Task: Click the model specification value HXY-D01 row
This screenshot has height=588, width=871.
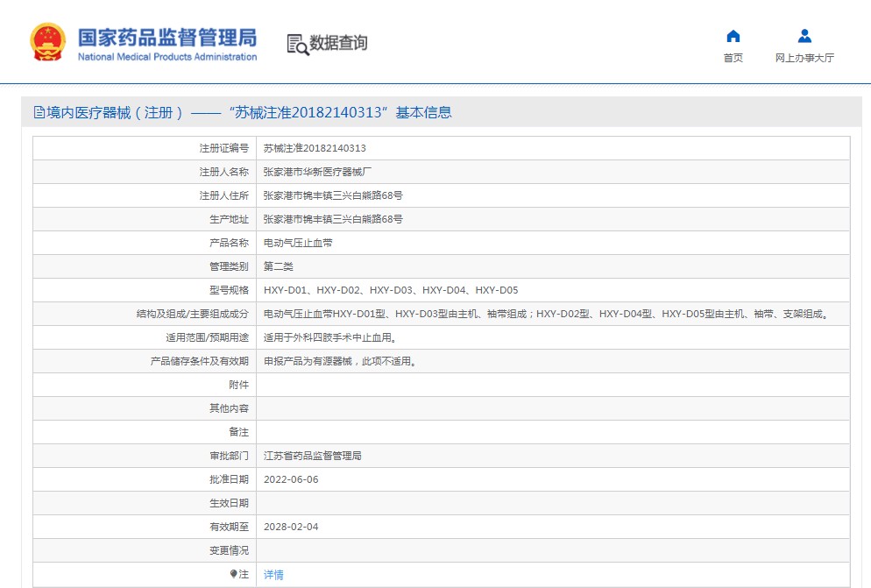Action: tap(391, 290)
